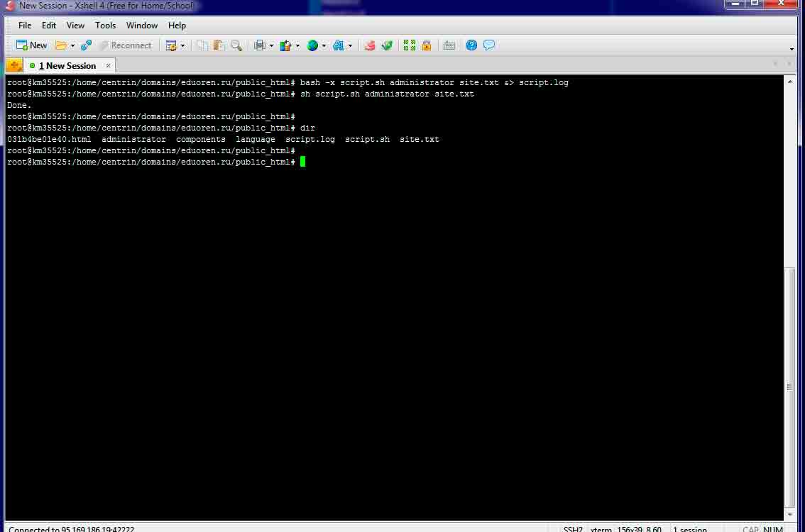
Task: Open the sessions folder icon
Action: tap(60, 45)
